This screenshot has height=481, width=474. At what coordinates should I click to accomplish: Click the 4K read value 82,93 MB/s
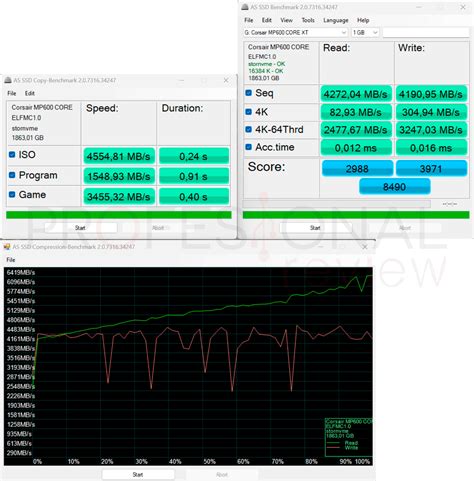356,112
